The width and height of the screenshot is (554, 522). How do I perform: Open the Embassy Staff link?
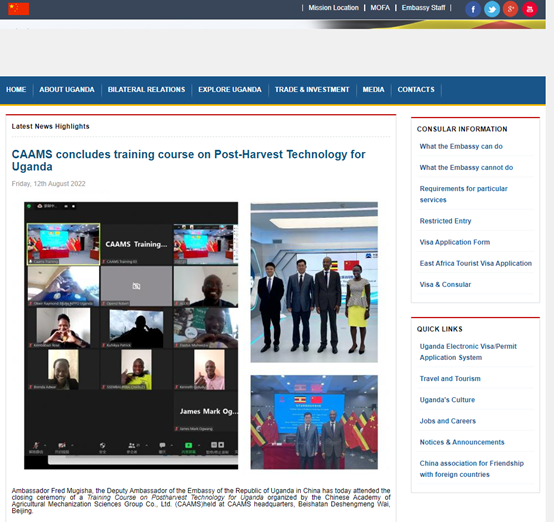point(423,8)
